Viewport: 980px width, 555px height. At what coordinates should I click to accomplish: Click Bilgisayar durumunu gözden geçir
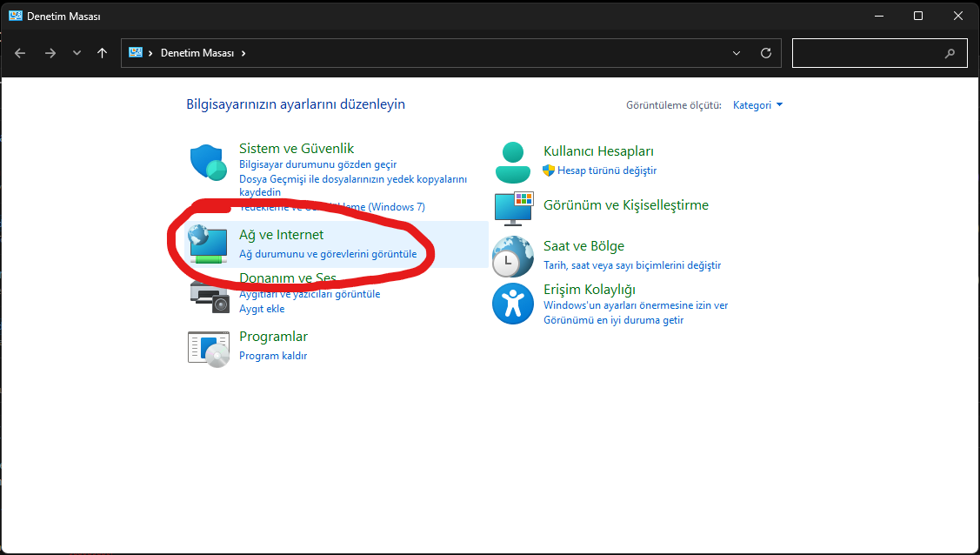click(317, 164)
